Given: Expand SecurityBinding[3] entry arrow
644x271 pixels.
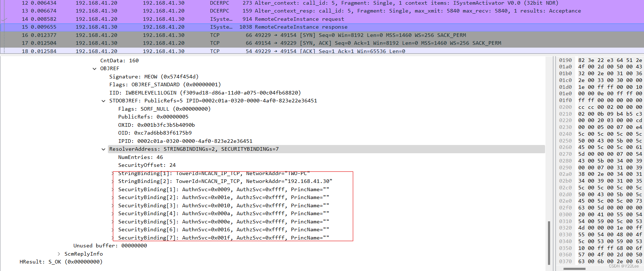Looking at the screenshot, I should pos(113,205).
